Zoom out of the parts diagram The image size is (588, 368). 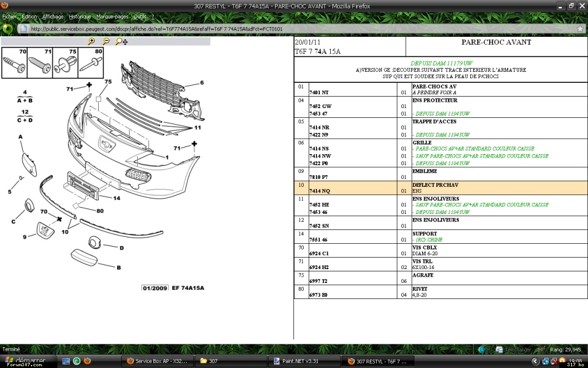point(106,41)
